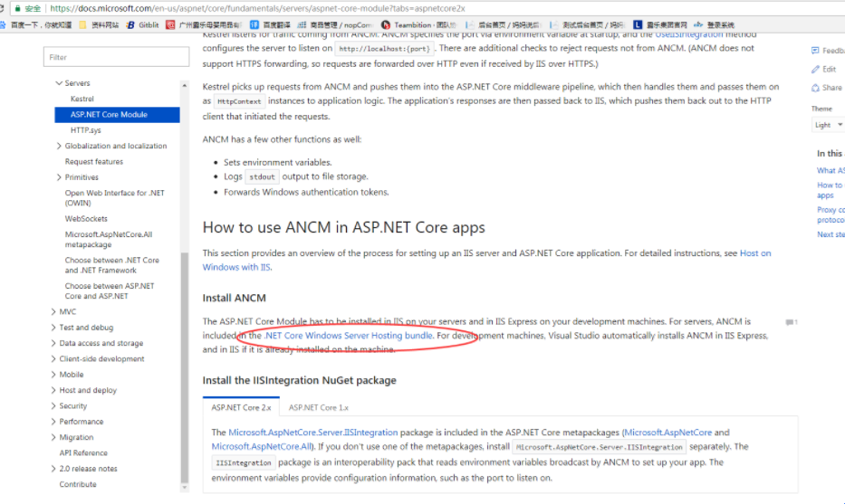The width and height of the screenshot is (845, 504).
Task: Expand the 2.0 release notes node
Action: click(x=53, y=469)
